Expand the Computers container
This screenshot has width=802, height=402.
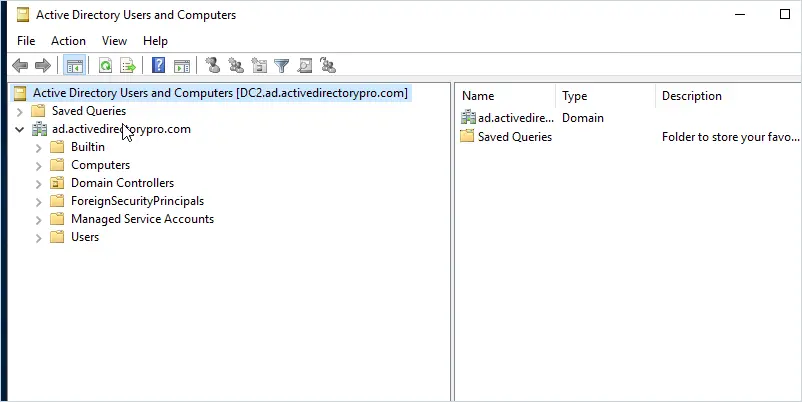pos(38,166)
